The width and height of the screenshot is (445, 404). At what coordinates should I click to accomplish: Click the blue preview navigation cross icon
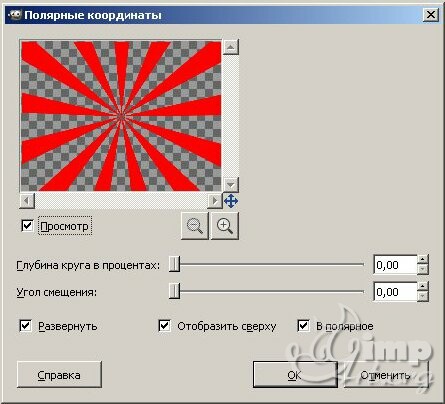pyautogui.click(x=231, y=201)
